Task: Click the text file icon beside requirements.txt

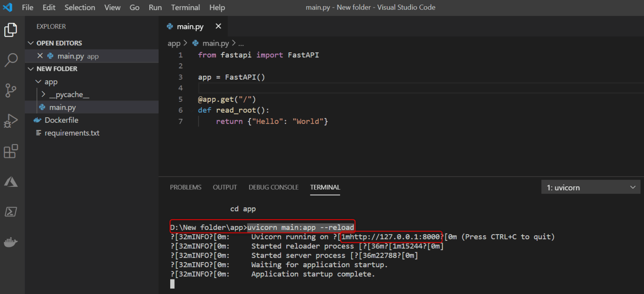Action: [39, 133]
